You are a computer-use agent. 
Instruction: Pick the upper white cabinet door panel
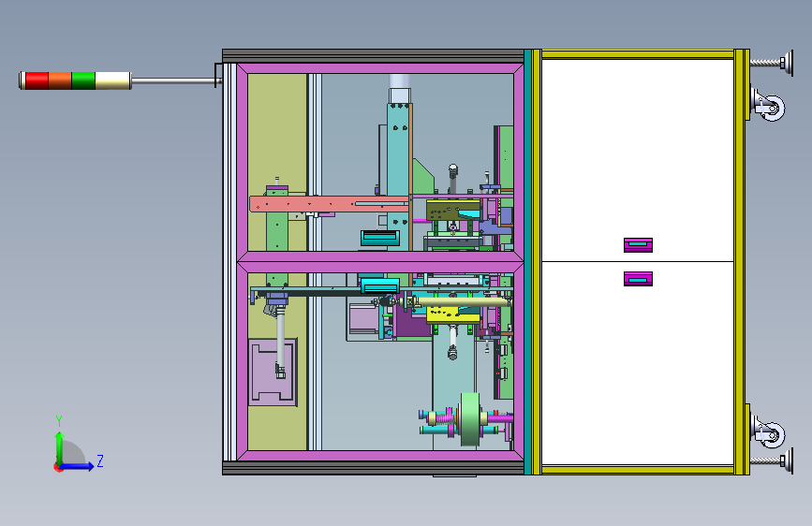pos(638,160)
